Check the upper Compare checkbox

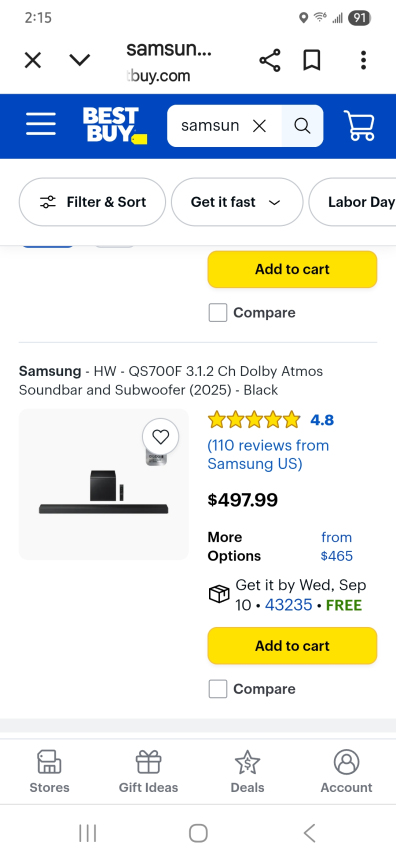tap(218, 313)
